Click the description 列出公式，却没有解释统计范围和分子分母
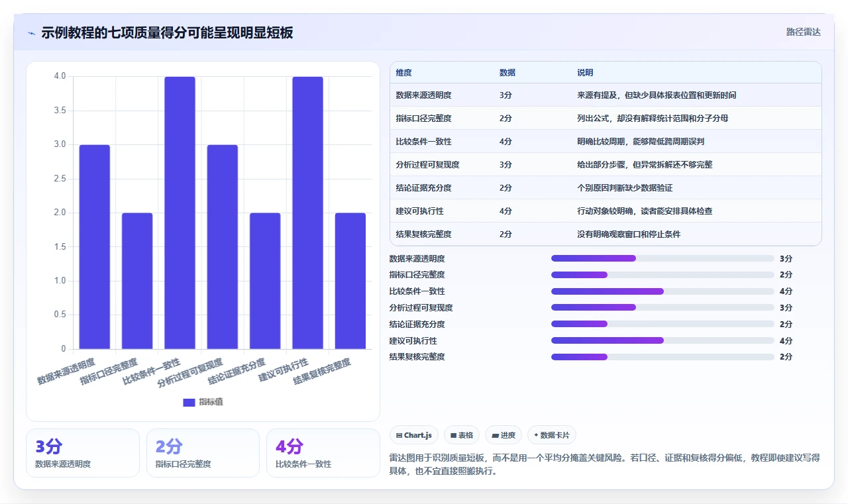 [x=653, y=119]
